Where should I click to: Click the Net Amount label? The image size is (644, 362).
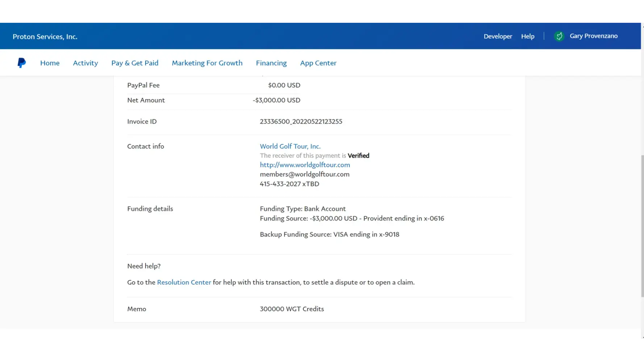[x=146, y=100]
